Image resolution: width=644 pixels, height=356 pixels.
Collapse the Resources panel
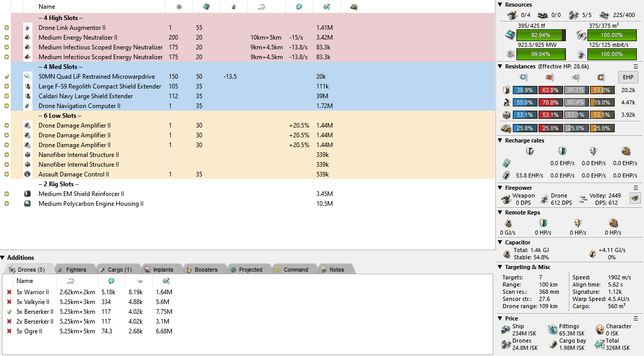point(500,5)
